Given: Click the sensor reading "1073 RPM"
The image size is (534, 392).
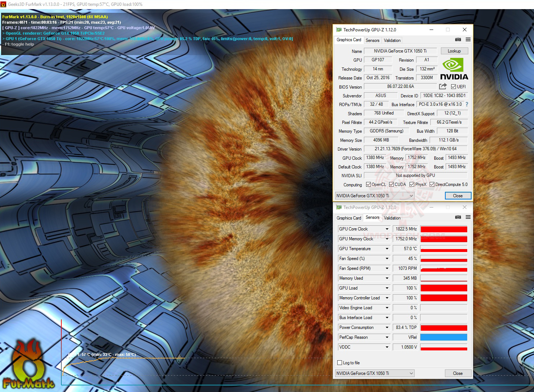Looking at the screenshot, I should pos(405,268).
